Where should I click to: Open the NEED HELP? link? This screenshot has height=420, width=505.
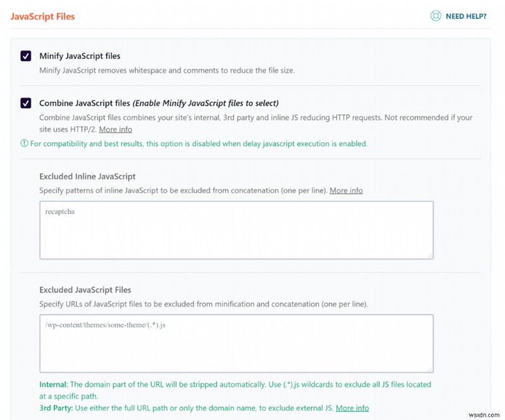[x=465, y=16]
